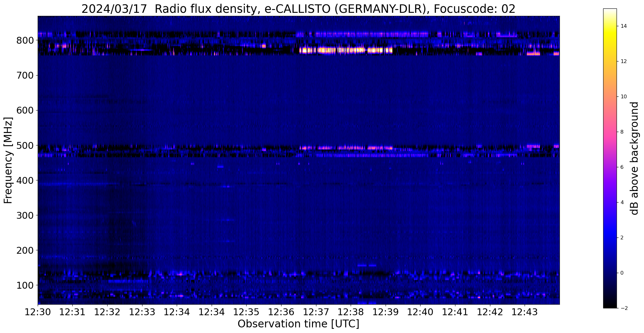Click the 12:38 time tick label
The width and height of the screenshot is (644, 333).
coord(351,312)
